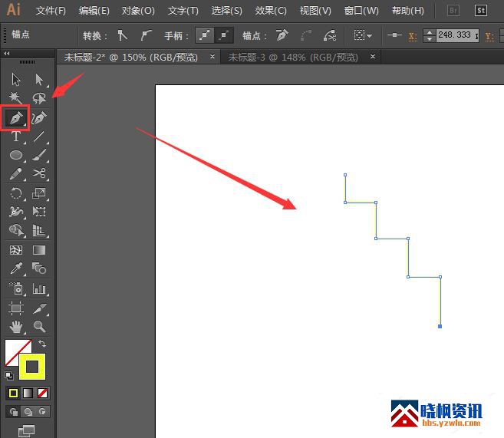Select the Pen tool
The height and width of the screenshot is (438, 504).
15,118
